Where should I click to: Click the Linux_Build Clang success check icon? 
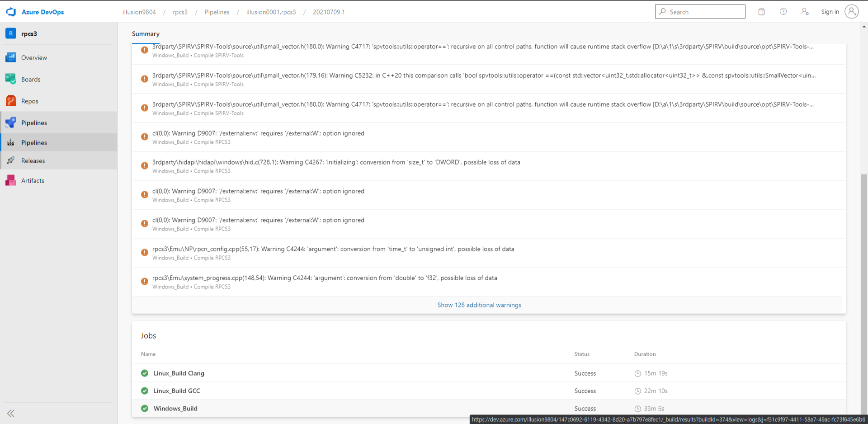click(x=145, y=373)
